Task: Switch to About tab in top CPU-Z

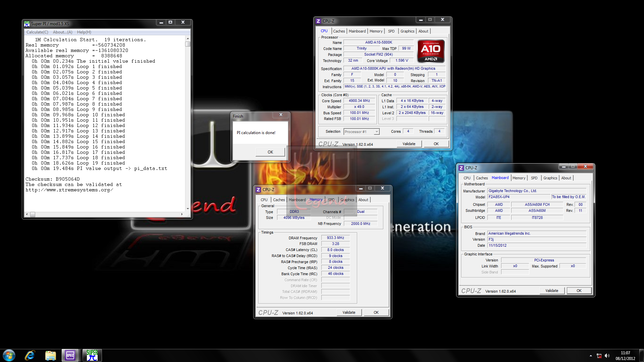Action: tap(423, 31)
